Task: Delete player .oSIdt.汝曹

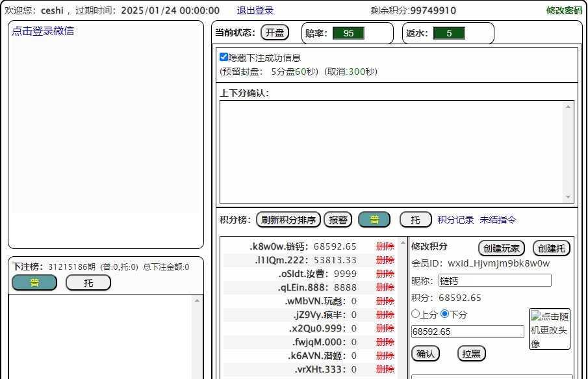Action: click(x=385, y=274)
